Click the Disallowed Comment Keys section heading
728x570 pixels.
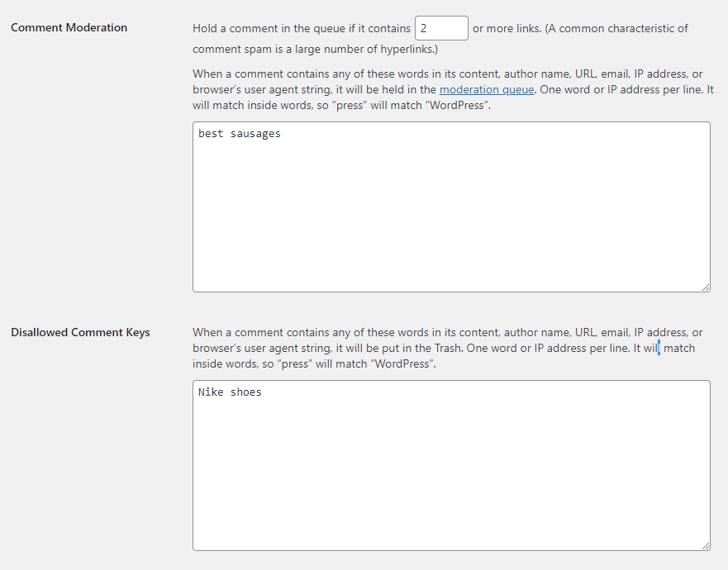(80, 332)
